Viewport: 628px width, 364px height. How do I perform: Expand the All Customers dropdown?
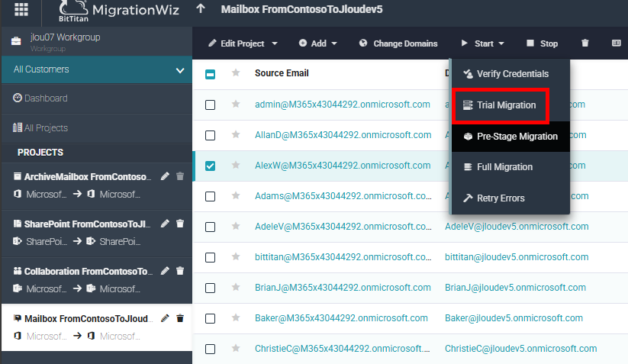97,69
